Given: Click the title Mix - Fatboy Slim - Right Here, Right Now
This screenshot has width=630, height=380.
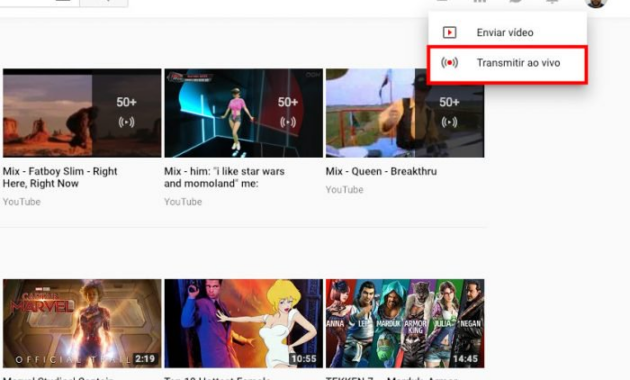Looking at the screenshot, I should (x=60, y=177).
